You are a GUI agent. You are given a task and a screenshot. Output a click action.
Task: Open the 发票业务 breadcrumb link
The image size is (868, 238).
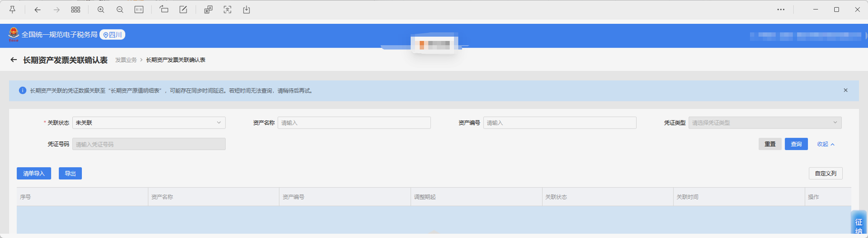126,60
